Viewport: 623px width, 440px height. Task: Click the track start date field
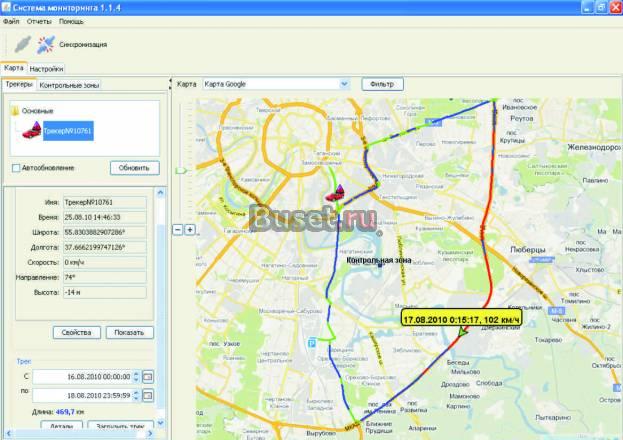tap(82, 376)
